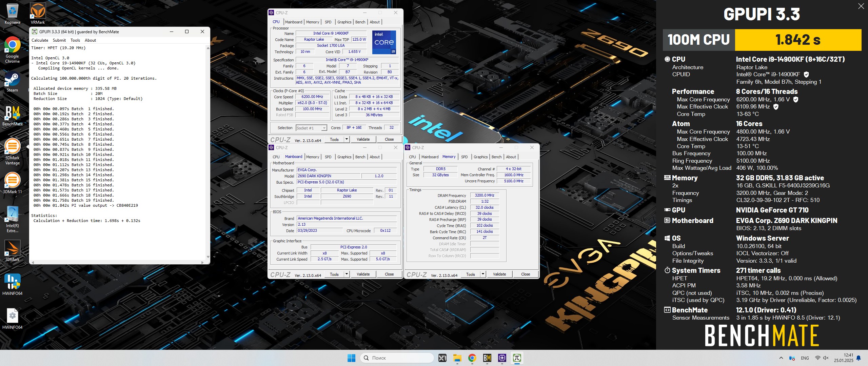Open the XTU icon in the taskbar
The width and height of the screenshot is (868, 366).
tap(442, 358)
